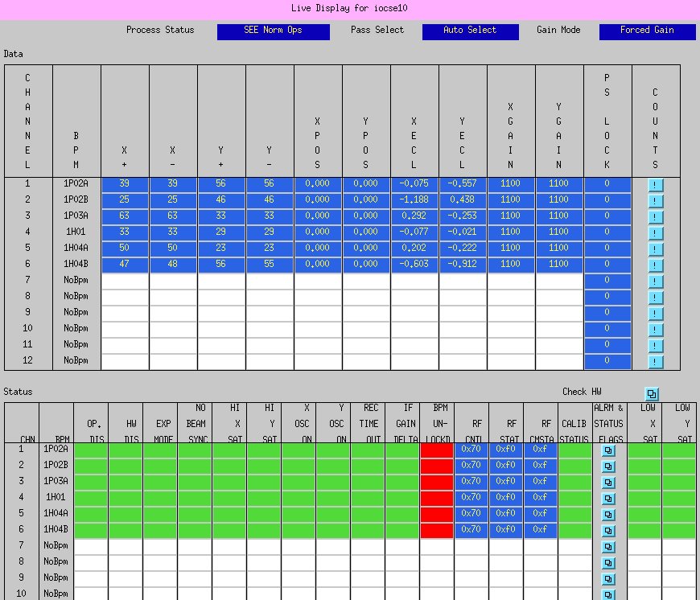Click the BPM name 1H04A in Data table
Screen dimensions: 700x600
click(76, 248)
